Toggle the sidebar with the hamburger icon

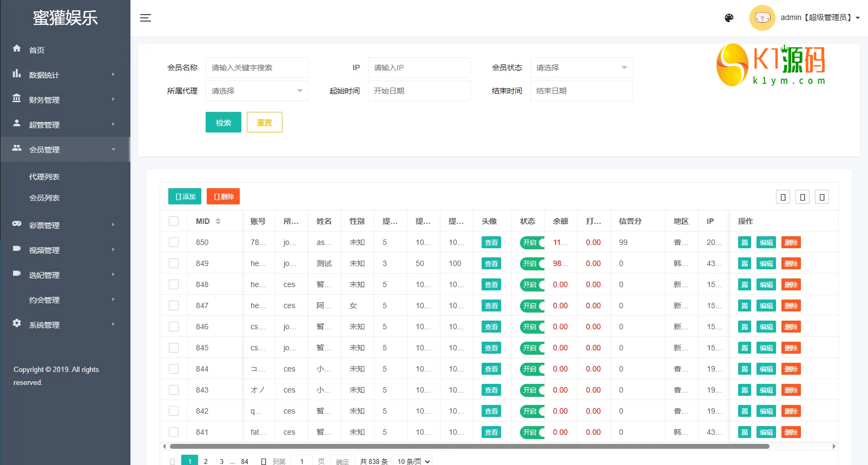[146, 18]
